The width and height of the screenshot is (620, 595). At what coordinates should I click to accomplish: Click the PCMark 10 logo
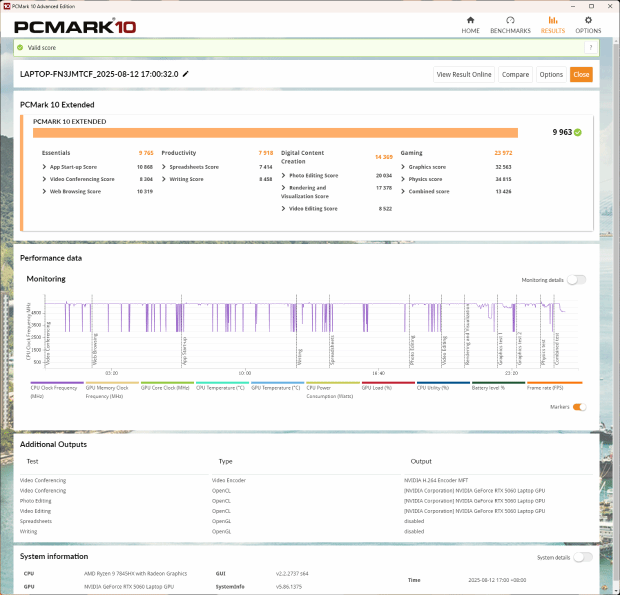(x=70, y=27)
